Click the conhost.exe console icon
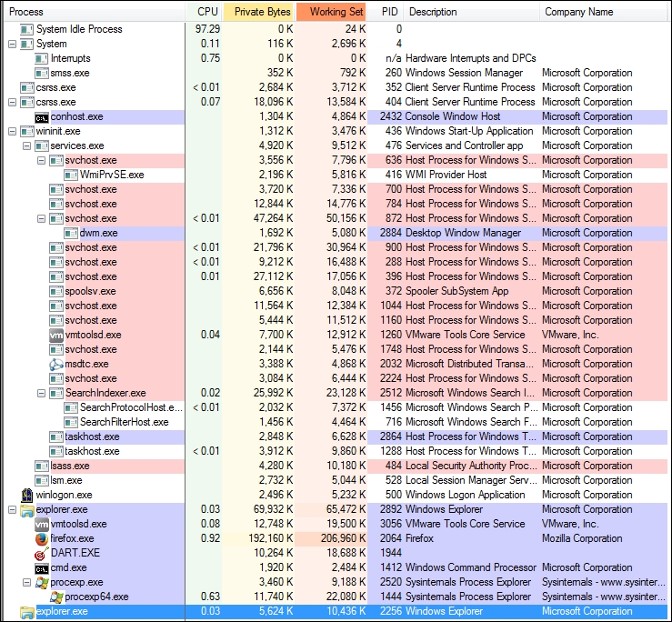The image size is (672, 622). [x=42, y=117]
